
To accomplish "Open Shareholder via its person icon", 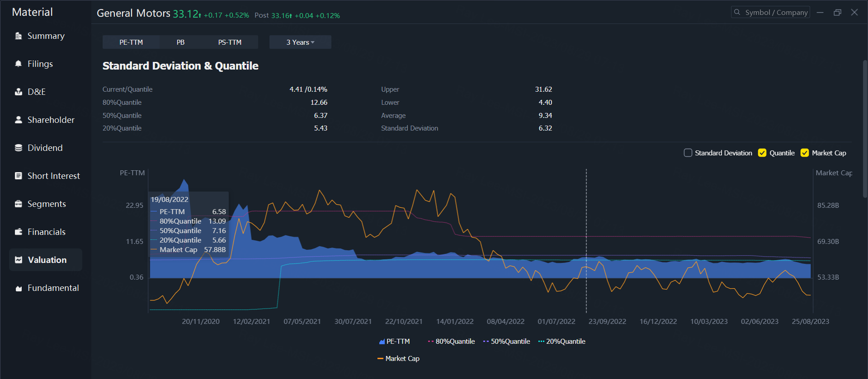I will (x=19, y=120).
